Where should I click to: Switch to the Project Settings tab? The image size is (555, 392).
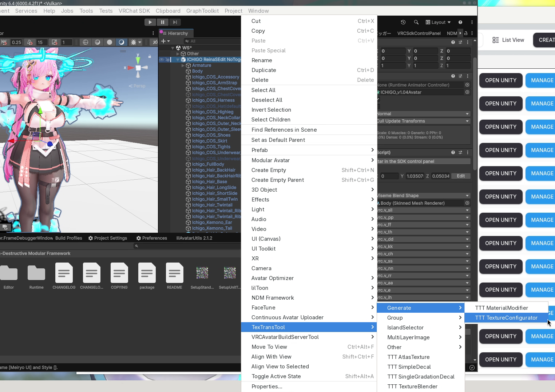click(108, 238)
